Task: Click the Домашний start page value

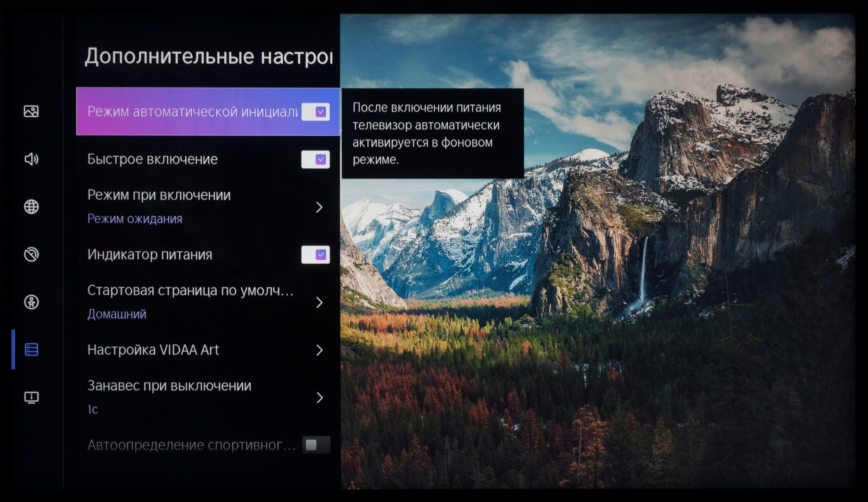Action: point(117,314)
